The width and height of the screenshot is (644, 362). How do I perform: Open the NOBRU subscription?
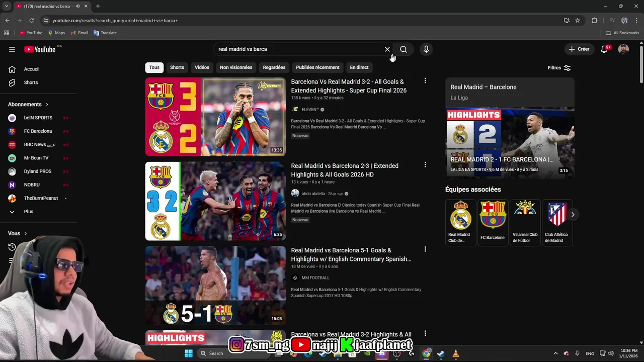[x=38, y=185]
